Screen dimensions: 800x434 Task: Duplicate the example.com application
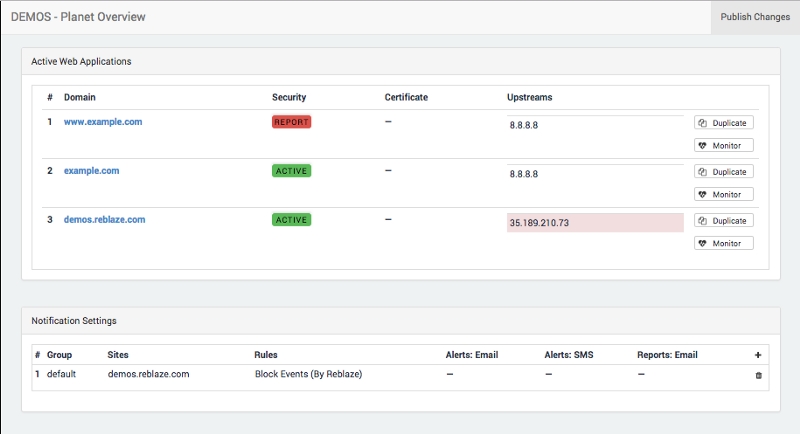pyautogui.click(x=724, y=172)
